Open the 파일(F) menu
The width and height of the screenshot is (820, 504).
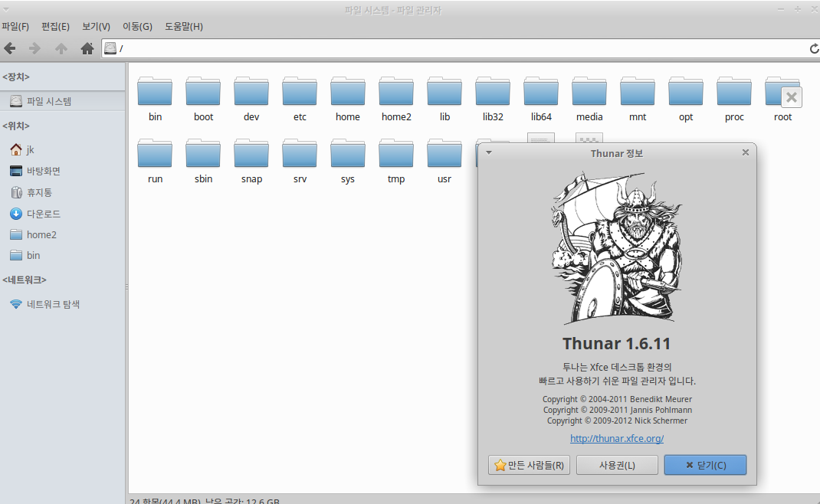click(15, 26)
